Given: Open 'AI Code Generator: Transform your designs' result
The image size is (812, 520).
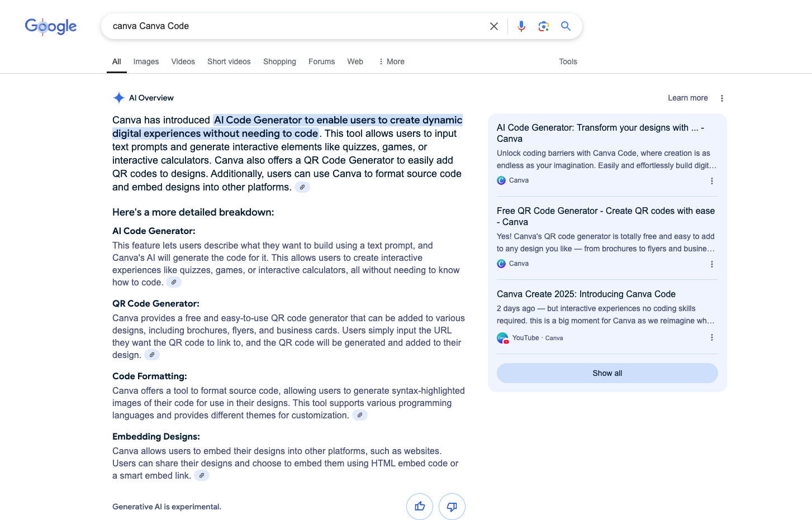Looking at the screenshot, I should pyautogui.click(x=601, y=133).
